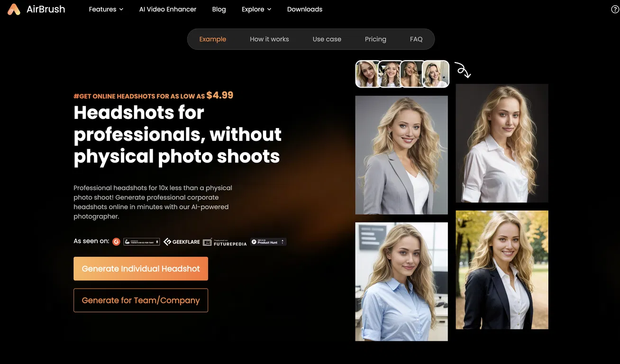Image resolution: width=620 pixels, height=364 pixels.
Task: Switch to the Use case tab
Action: (327, 39)
